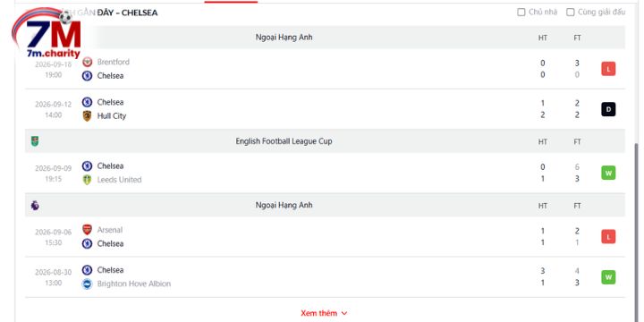Open the Brentford team link
Screen dimensions: 644x322
[x=113, y=62]
